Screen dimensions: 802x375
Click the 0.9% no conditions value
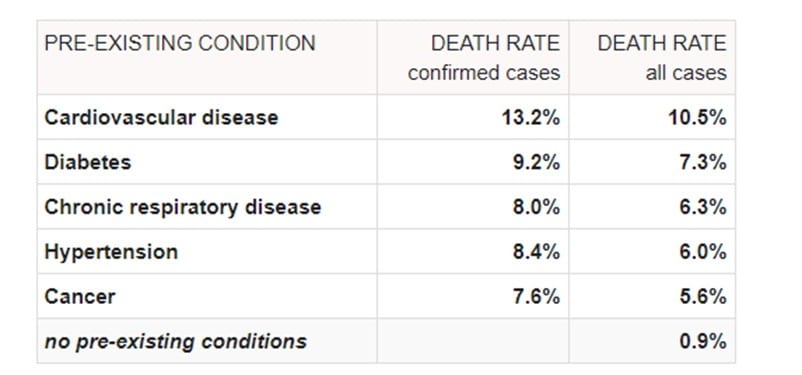[703, 341]
